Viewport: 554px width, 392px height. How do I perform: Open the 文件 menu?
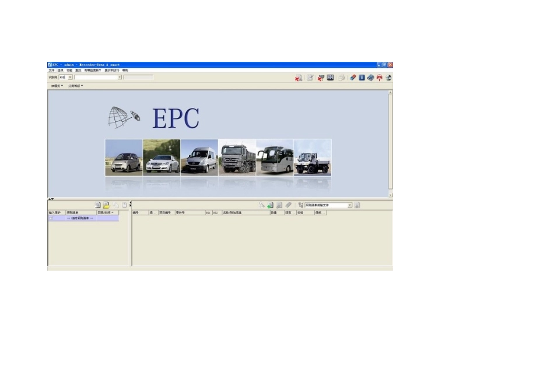[x=51, y=71]
